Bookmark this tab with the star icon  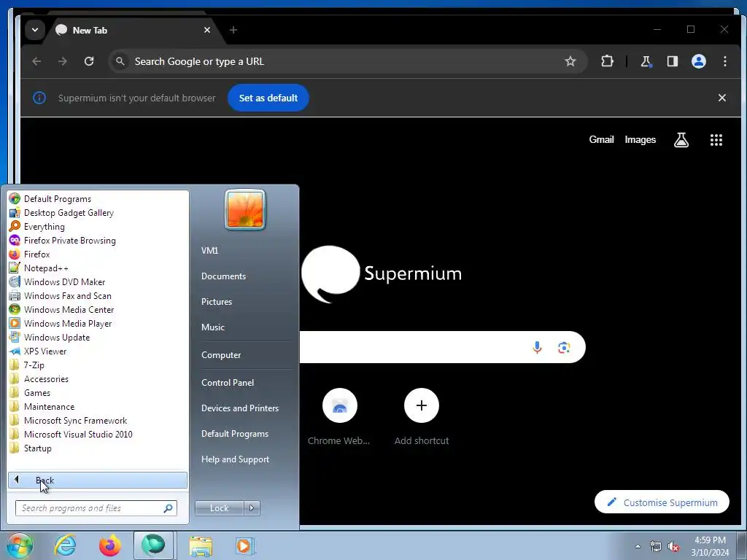(570, 61)
